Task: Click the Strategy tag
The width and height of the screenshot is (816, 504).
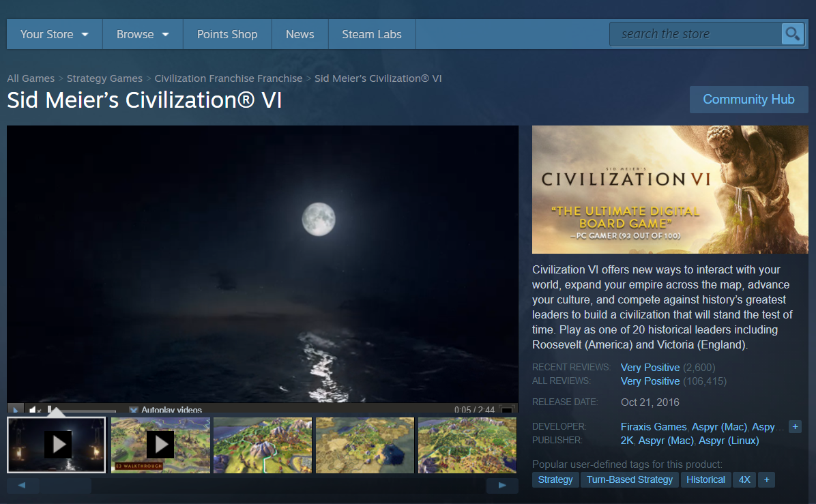Action: point(555,479)
